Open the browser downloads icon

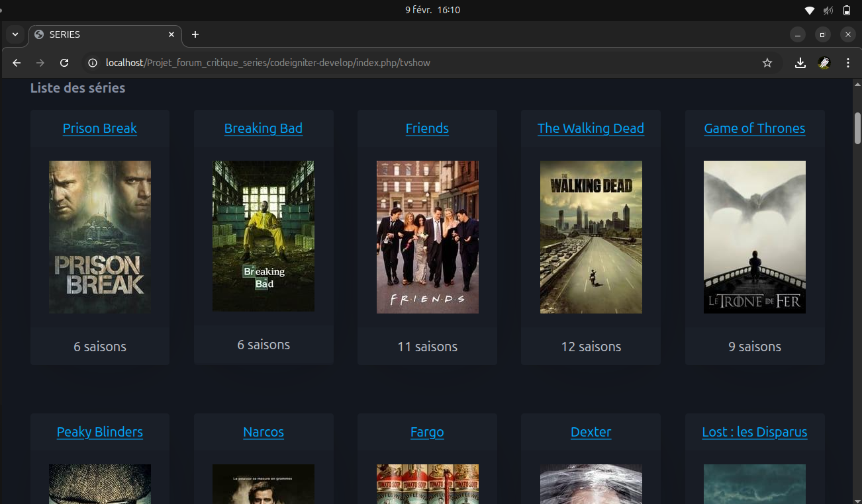pos(800,63)
